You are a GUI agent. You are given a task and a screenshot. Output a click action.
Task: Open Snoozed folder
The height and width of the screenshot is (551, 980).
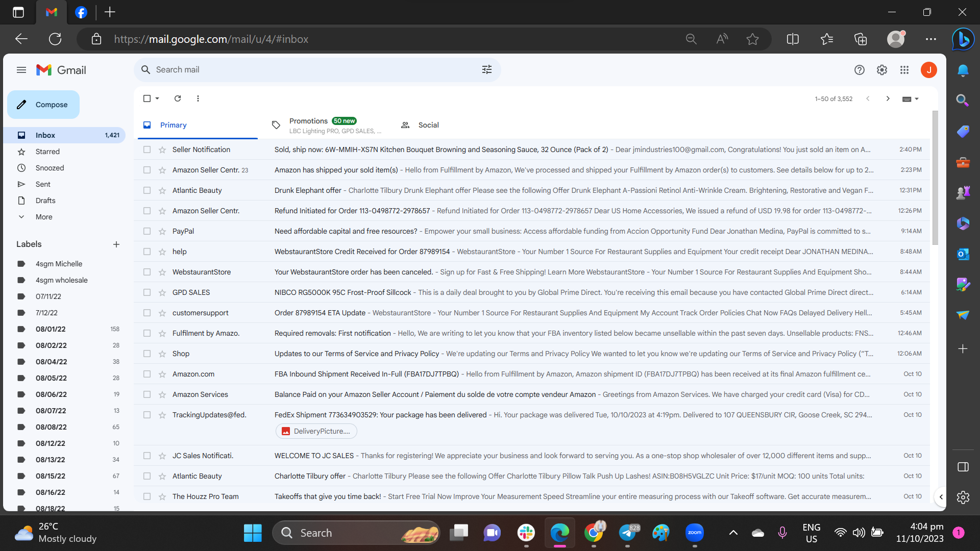[x=50, y=168]
